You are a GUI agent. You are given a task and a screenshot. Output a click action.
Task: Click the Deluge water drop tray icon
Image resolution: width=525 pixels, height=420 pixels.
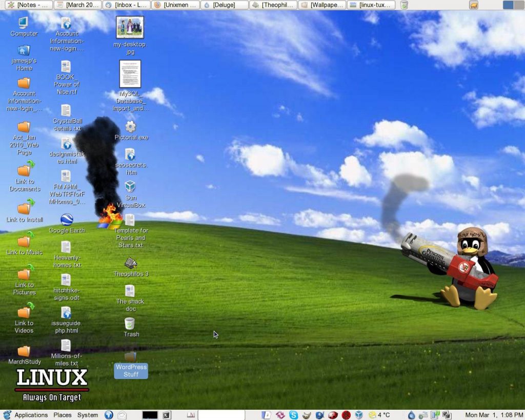pyautogui.click(x=412, y=415)
